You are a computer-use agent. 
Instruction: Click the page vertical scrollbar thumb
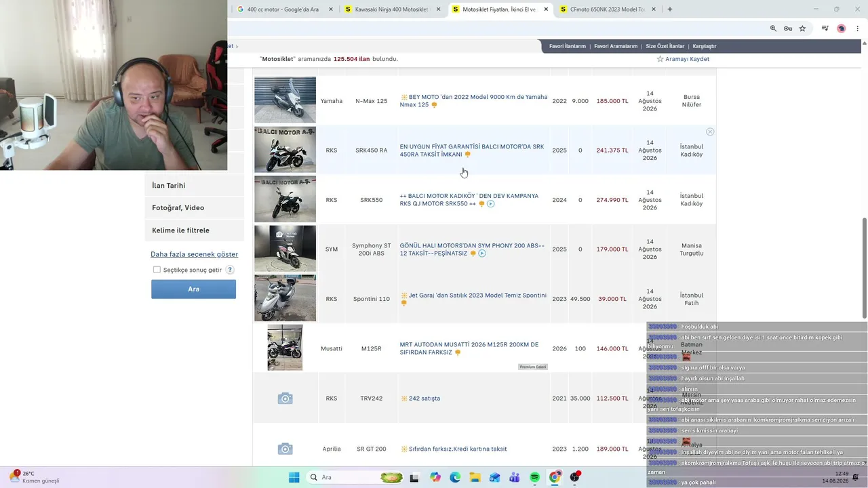tap(864, 268)
